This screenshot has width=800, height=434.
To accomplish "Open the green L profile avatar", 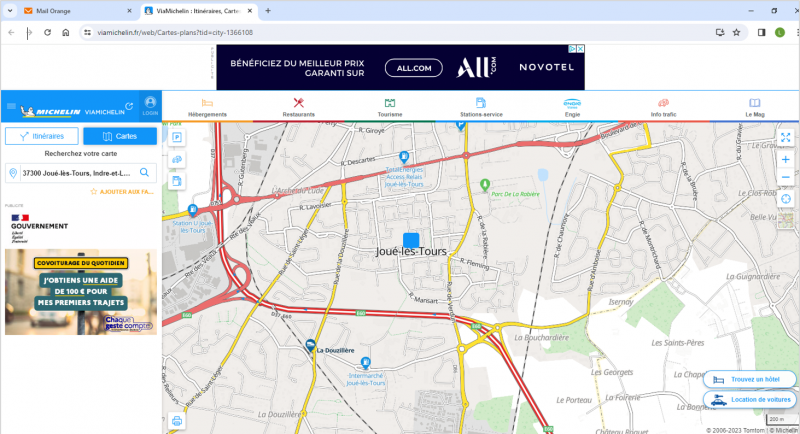I will tap(780, 32).
